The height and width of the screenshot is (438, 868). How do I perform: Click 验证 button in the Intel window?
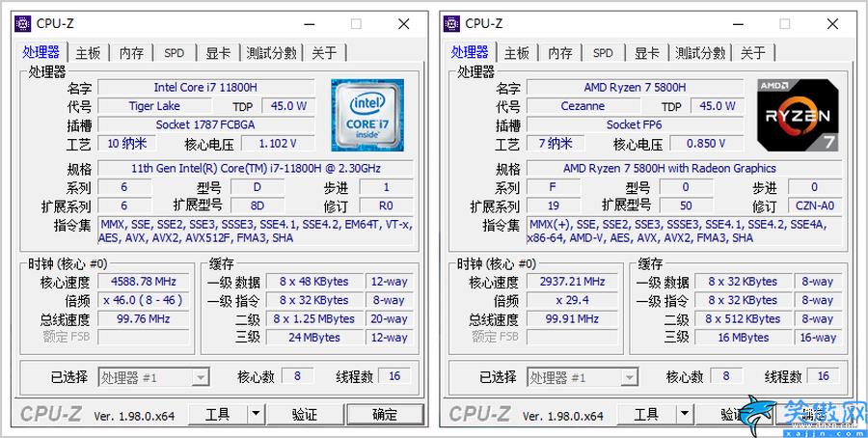[305, 414]
